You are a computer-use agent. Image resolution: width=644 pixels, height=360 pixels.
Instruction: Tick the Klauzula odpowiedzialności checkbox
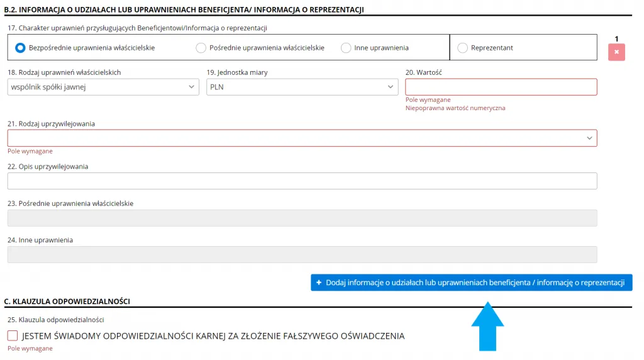(13, 336)
